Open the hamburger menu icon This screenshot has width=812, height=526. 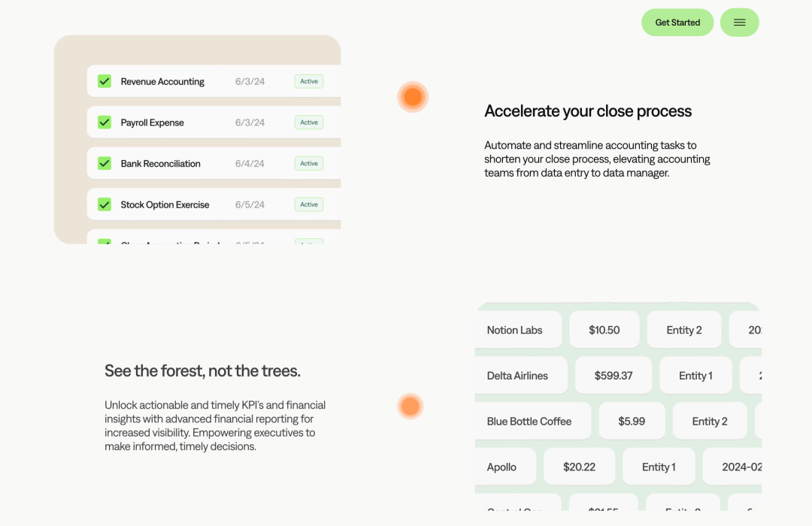coord(740,23)
